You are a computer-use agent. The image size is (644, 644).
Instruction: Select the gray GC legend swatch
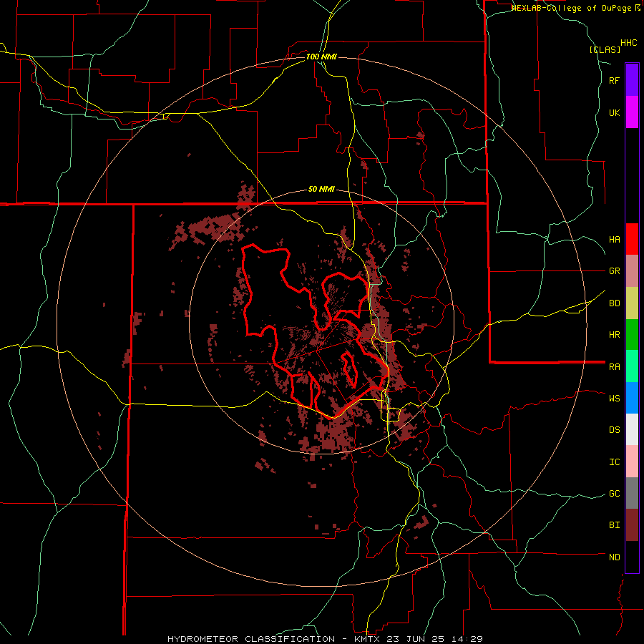coord(632,493)
